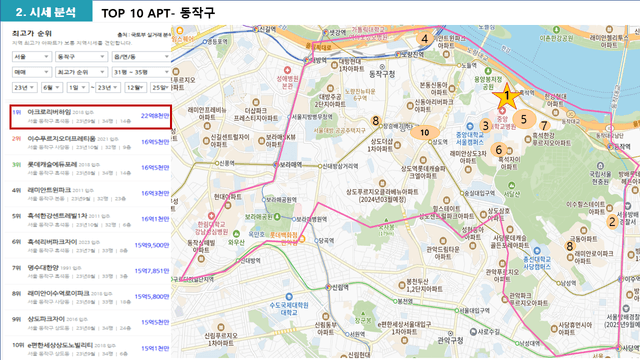
Task: Click the 신림푸르지오1차아파트 marker
Action: [221, 327]
